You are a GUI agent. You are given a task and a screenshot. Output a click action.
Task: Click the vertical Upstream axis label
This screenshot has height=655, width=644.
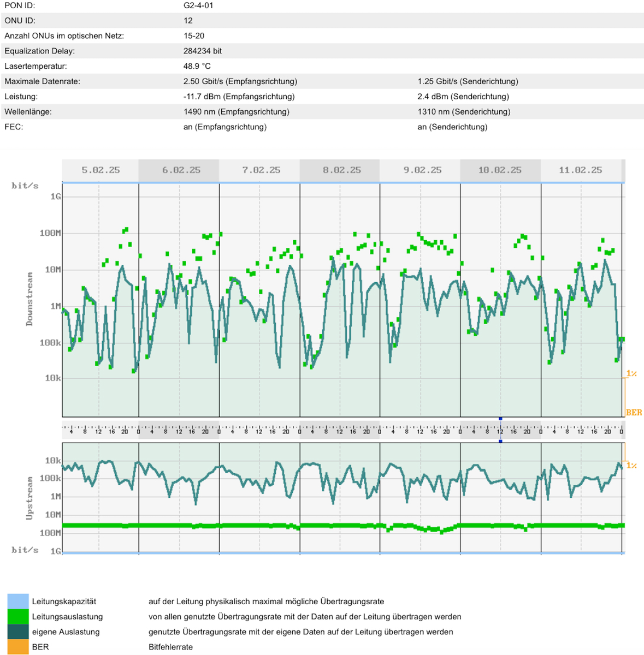29,497
